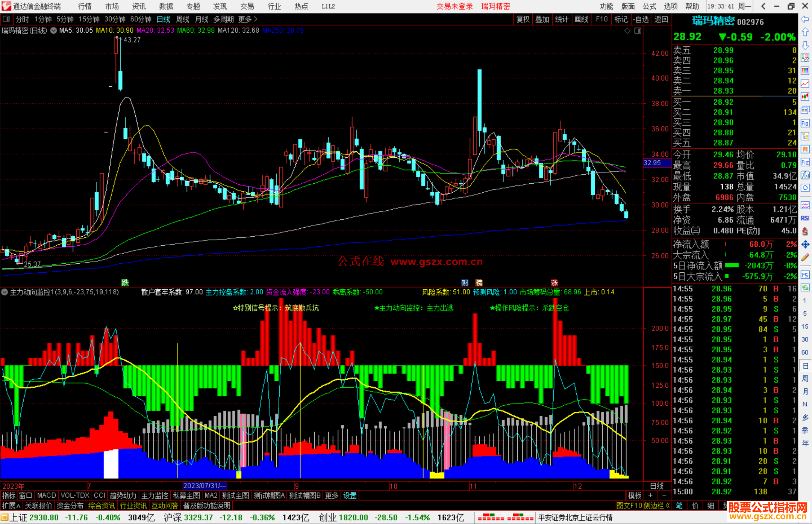This screenshot has height=524, width=812.
Task: Expand 更多 period options in toolbar
Action: pyautogui.click(x=248, y=19)
